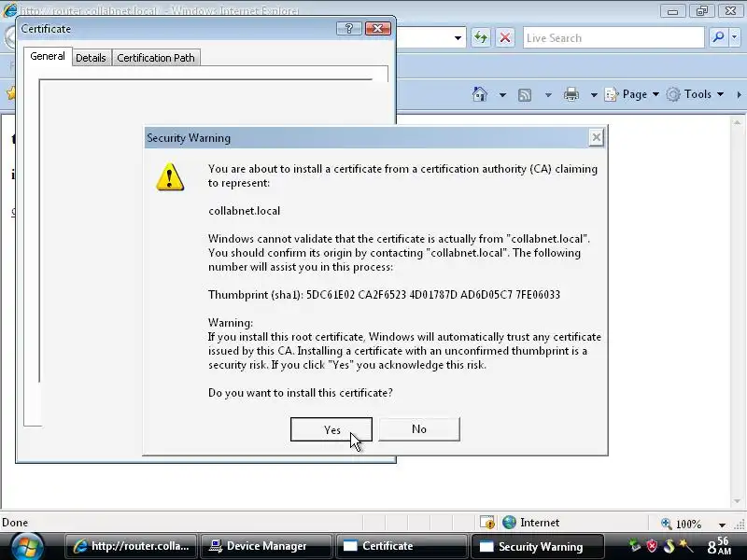
Task: Click the RSS feeds icon
Action: [x=525, y=95]
